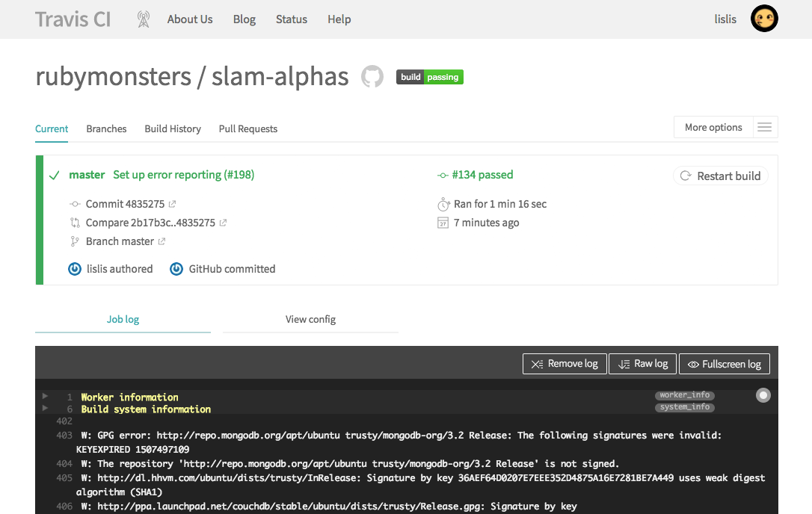The height and width of the screenshot is (514, 812).
Task: Open the More options dropdown
Action: [713, 127]
